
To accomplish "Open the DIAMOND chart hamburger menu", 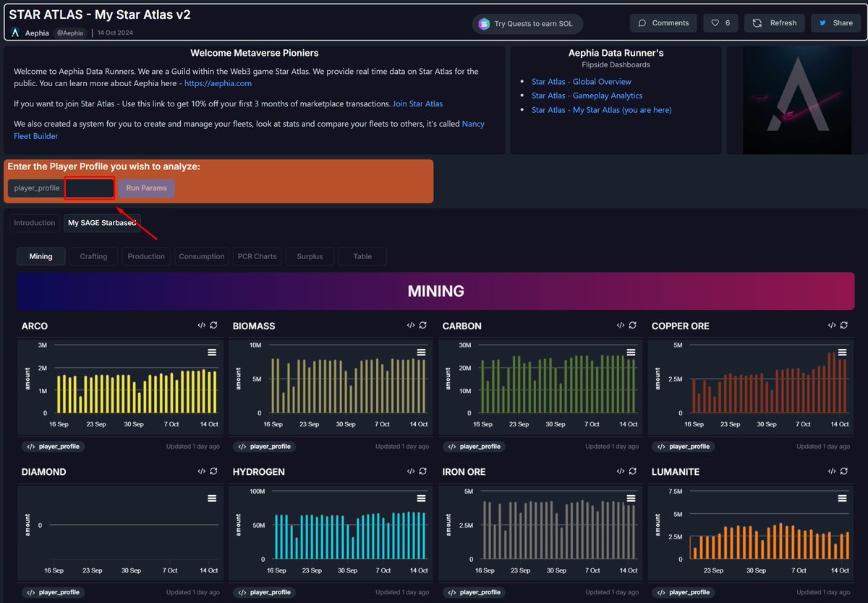I will pyautogui.click(x=212, y=498).
